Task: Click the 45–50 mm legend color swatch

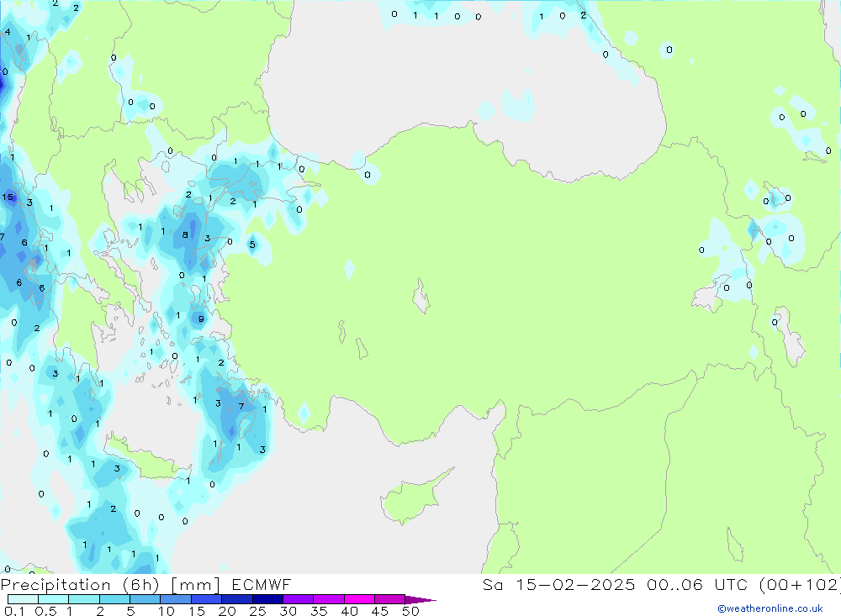Action: [390, 599]
